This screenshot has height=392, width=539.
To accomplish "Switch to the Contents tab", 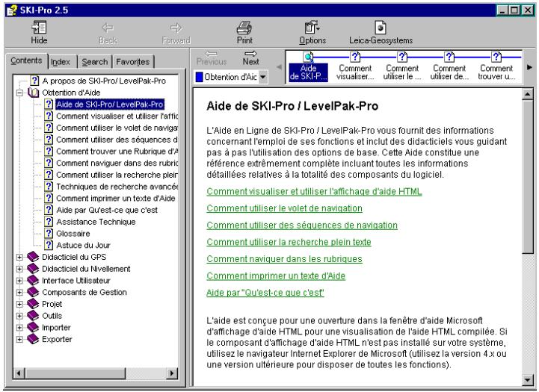I will (26, 60).
